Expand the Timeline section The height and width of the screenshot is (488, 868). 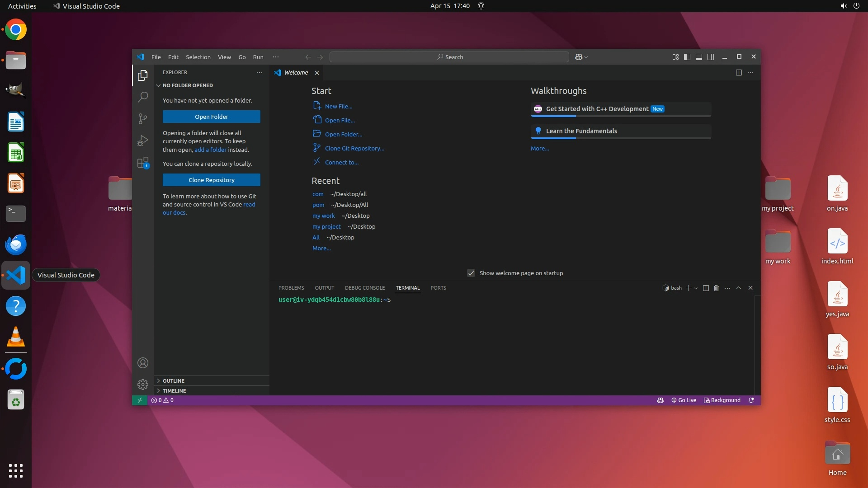(x=175, y=391)
